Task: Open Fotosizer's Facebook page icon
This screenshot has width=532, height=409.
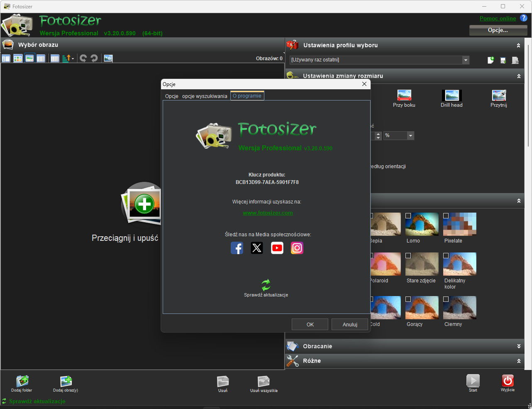Action: [237, 248]
